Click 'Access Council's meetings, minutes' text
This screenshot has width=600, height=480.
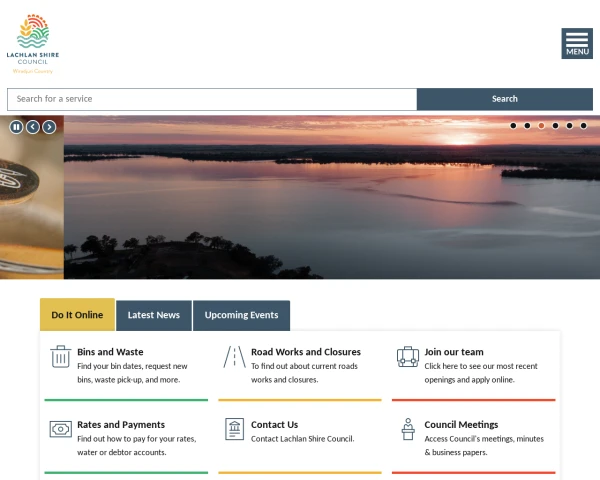484,439
